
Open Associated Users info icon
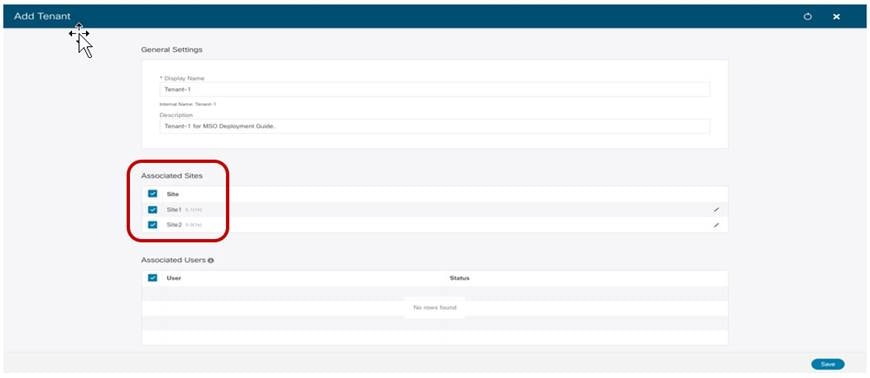[211, 260]
